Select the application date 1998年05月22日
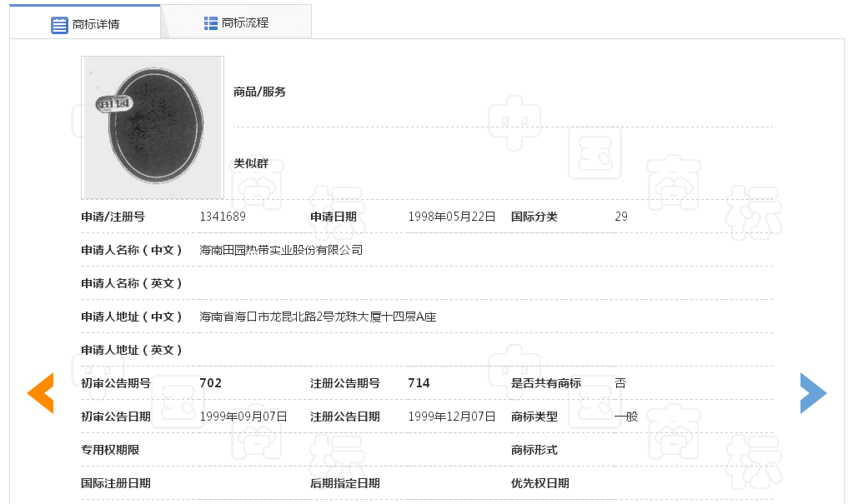848x504 pixels. 452,217
